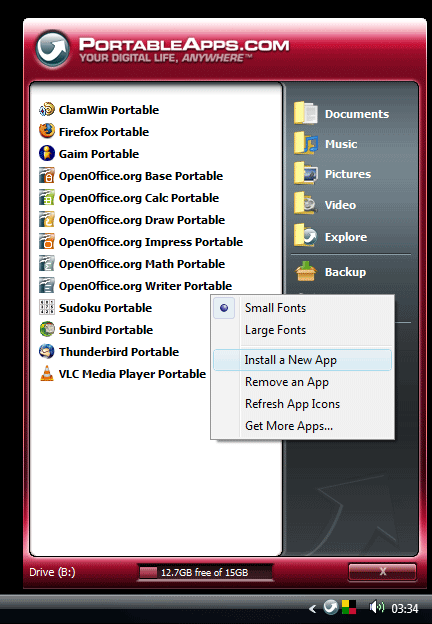Click the ClamWin Portable icon

click(x=47, y=109)
